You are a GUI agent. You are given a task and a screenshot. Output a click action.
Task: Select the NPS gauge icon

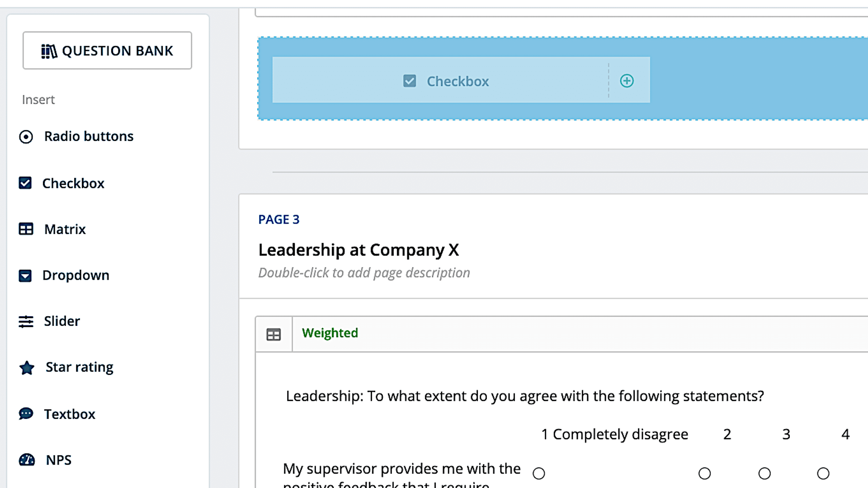[27, 460]
